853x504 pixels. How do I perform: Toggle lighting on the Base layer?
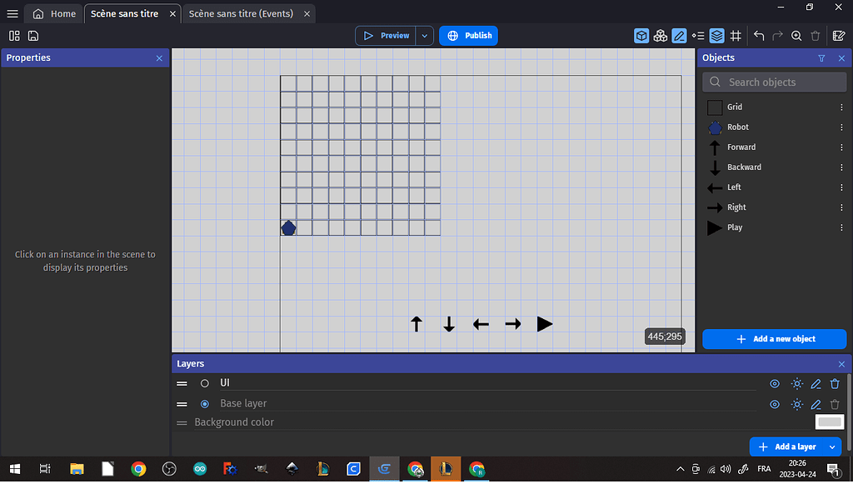797,404
